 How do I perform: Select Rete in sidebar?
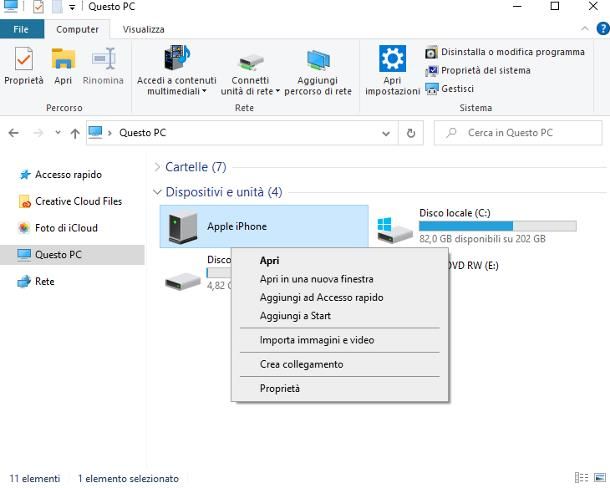[36, 282]
